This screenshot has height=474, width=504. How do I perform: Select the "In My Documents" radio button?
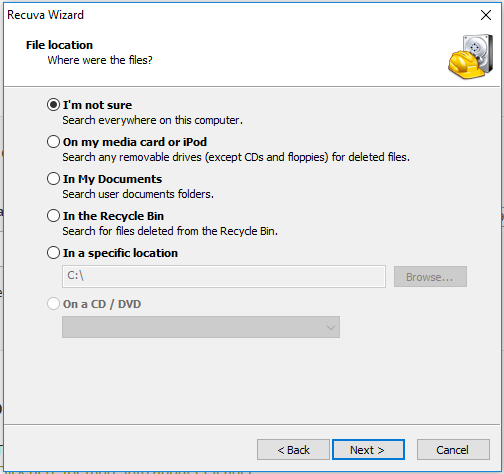click(53, 179)
